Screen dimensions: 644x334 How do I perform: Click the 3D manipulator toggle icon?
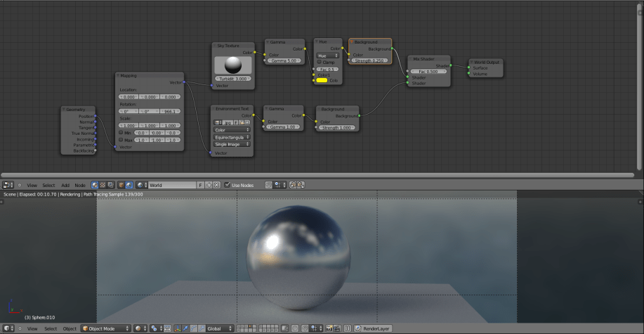(177, 328)
